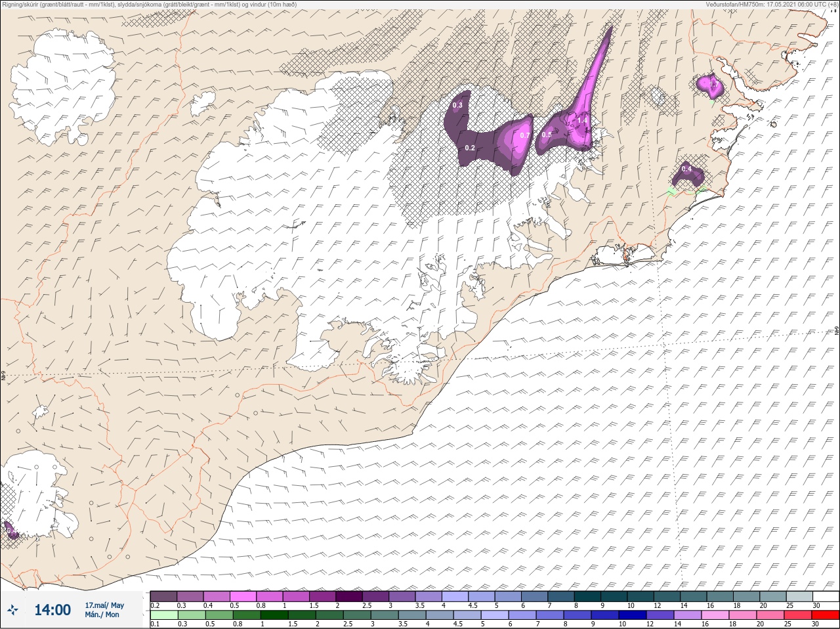This screenshot has height=629, width=840.
Task: Click the Veðurstofan logo icon beside the time
Action: point(13,610)
